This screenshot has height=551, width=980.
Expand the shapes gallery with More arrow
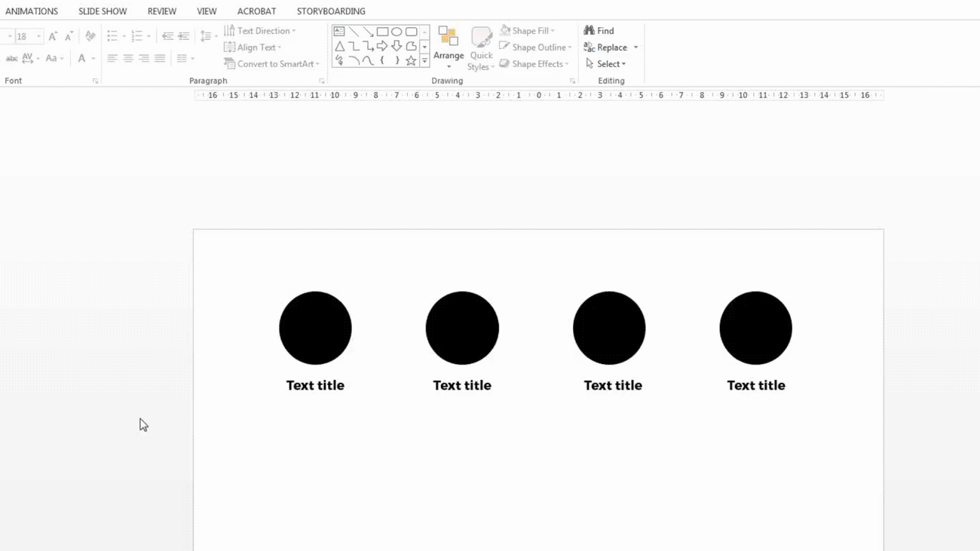(424, 61)
